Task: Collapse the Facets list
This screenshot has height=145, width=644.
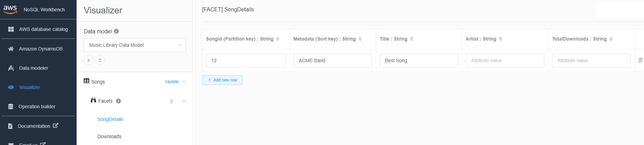Action: coord(184,101)
